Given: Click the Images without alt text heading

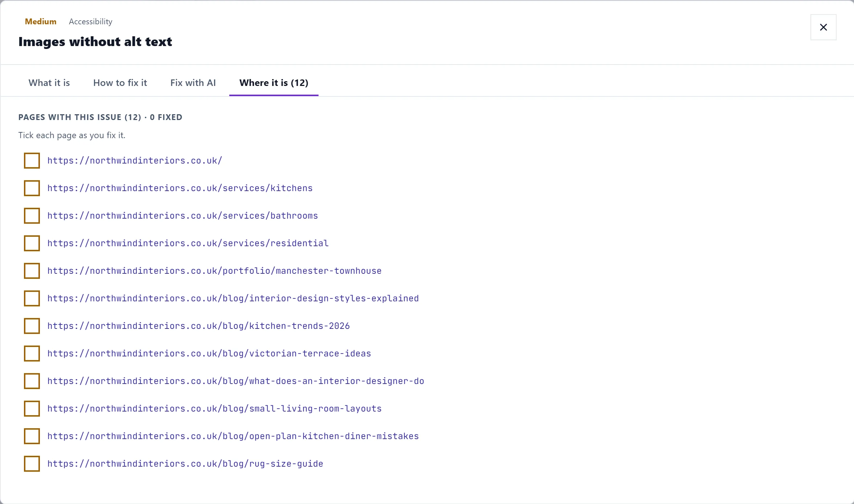Looking at the screenshot, I should click(x=95, y=42).
